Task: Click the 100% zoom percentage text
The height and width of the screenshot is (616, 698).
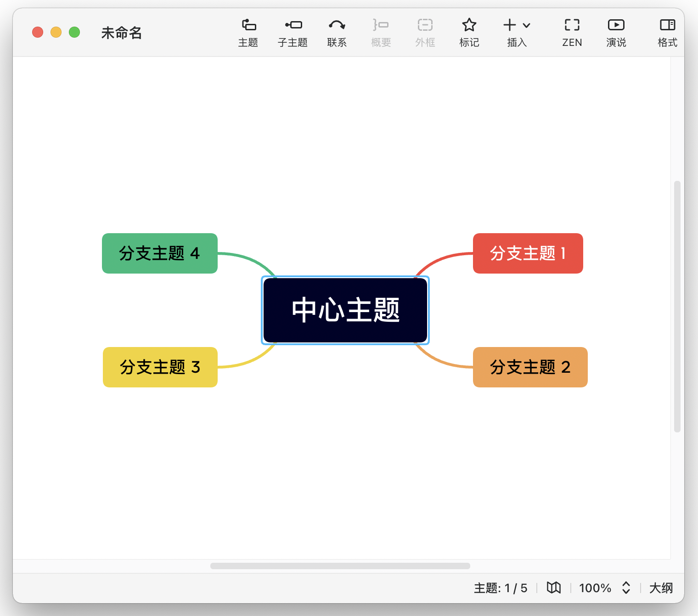Action: pyautogui.click(x=595, y=588)
